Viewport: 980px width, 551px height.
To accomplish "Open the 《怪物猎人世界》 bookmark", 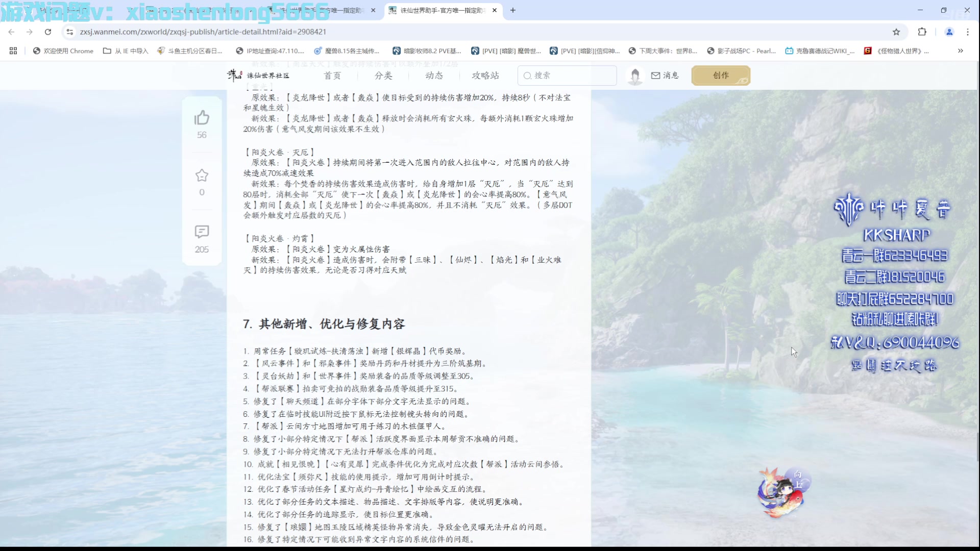I will (897, 51).
